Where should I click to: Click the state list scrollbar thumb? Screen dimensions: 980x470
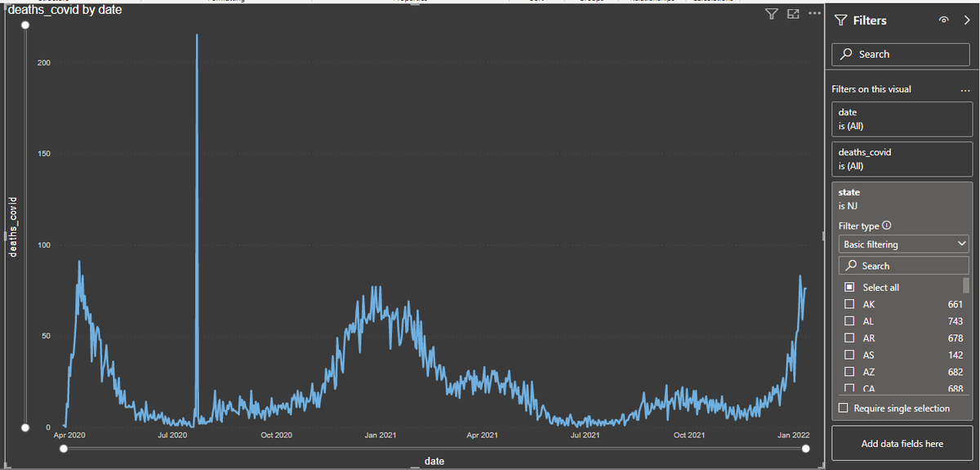point(966,285)
